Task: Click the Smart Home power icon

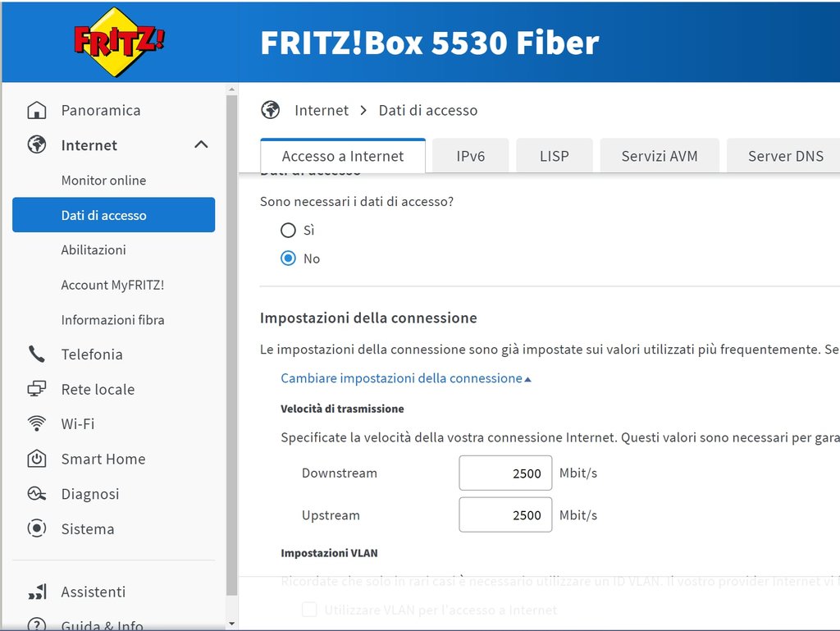Action: point(36,460)
